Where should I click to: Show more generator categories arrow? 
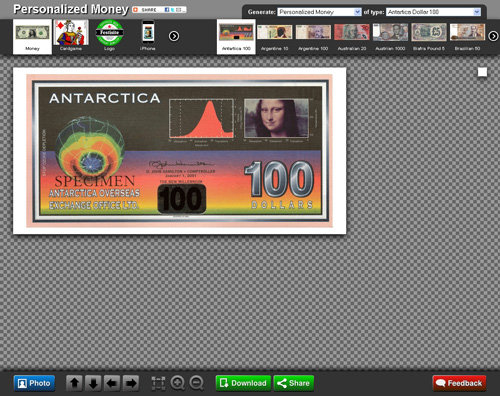174,36
